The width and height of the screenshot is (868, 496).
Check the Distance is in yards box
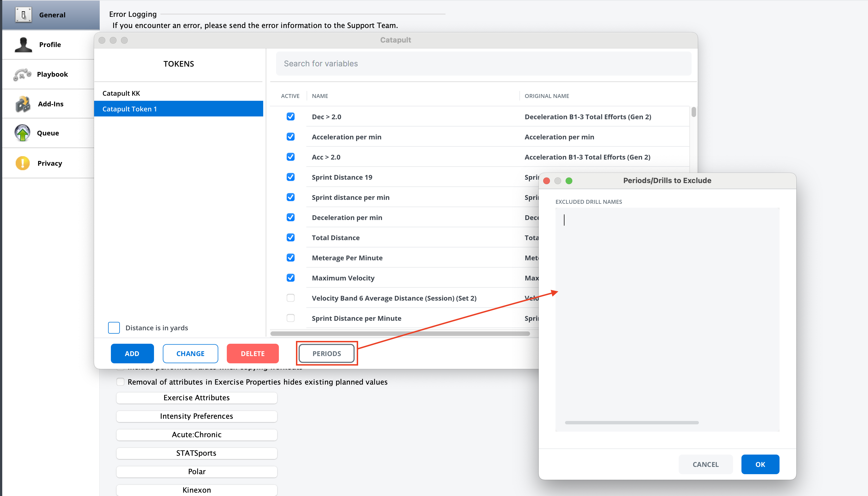click(x=114, y=328)
